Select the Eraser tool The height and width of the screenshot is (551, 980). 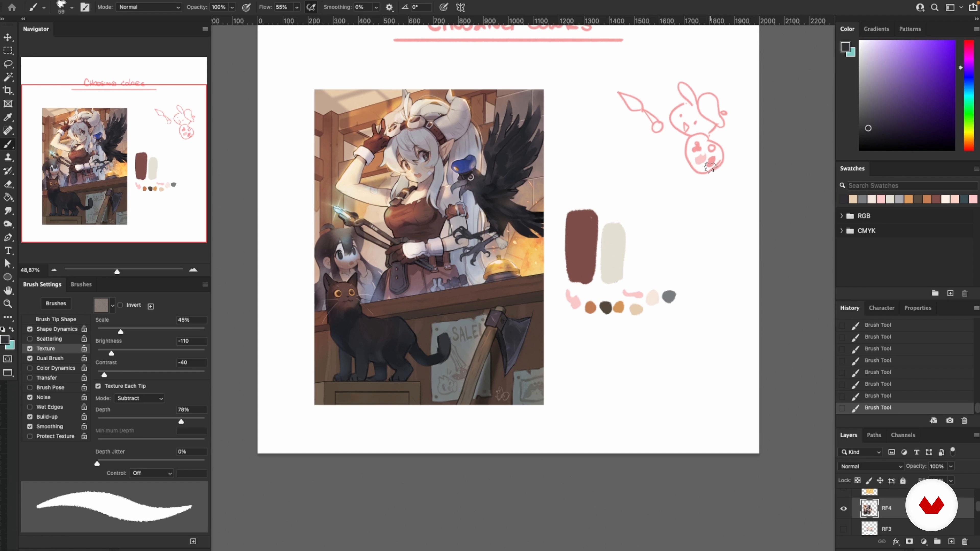[x=8, y=184]
